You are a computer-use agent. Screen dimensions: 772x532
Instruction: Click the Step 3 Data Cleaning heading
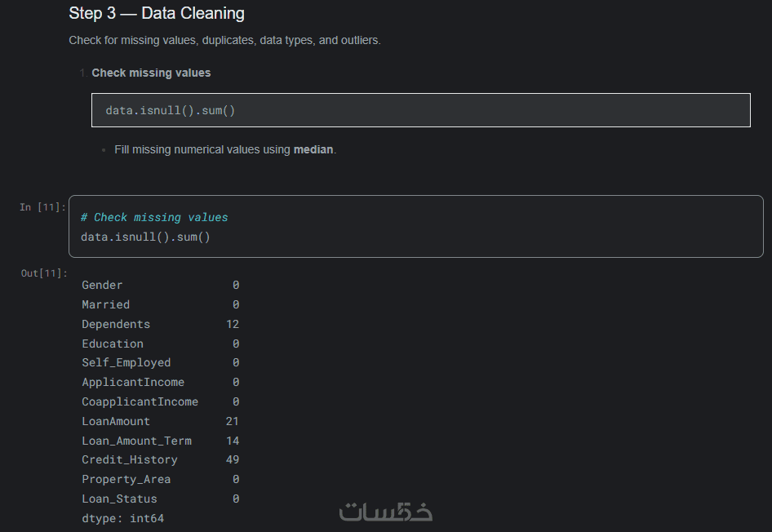157,13
